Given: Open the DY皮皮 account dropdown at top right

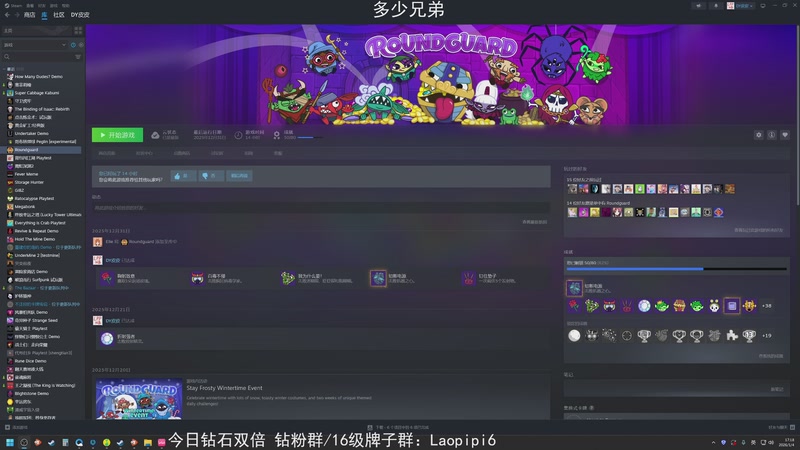Looking at the screenshot, I should point(740,6).
